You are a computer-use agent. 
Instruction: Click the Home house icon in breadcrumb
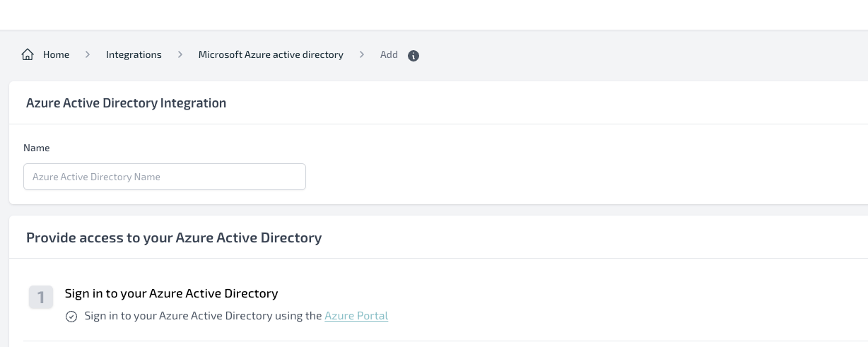point(28,54)
